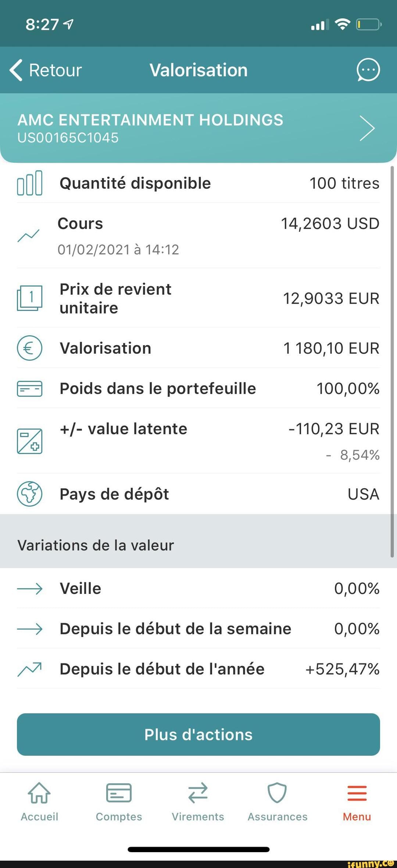This screenshot has width=397, height=868.
Task: Open the chat message bubble icon
Action: click(368, 70)
